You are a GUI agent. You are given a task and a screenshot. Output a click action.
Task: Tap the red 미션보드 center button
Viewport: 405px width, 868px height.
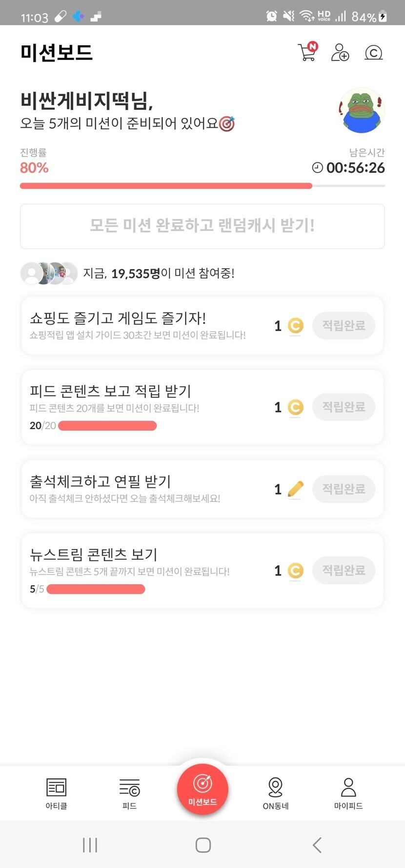click(x=202, y=789)
